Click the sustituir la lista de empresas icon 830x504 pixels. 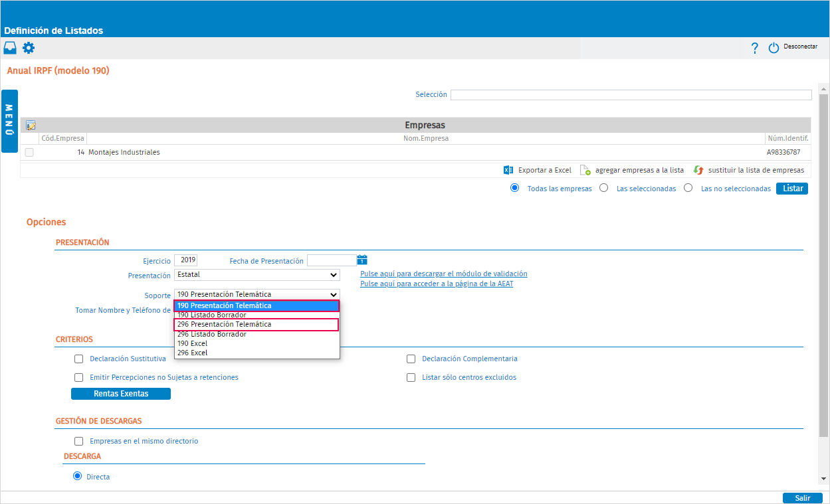click(698, 170)
